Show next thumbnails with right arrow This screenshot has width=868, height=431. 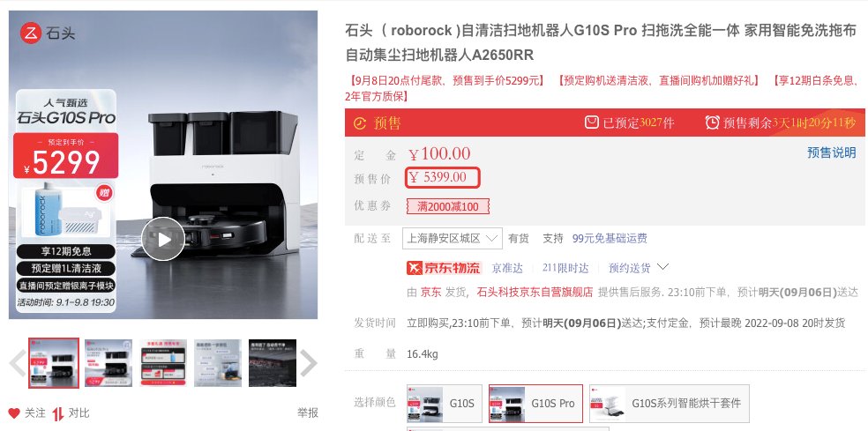pos(309,363)
